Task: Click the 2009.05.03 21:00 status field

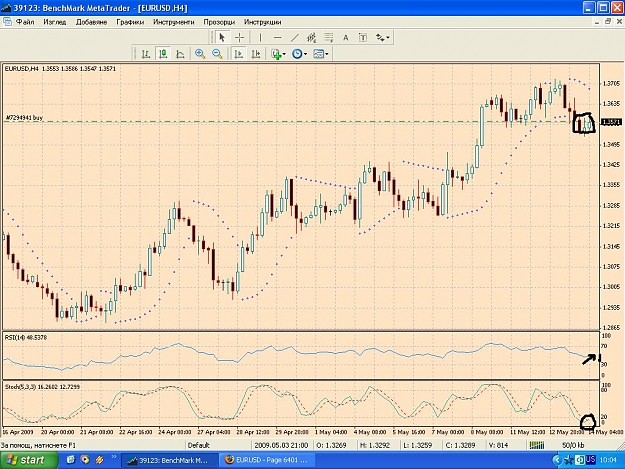Action: click(281, 445)
